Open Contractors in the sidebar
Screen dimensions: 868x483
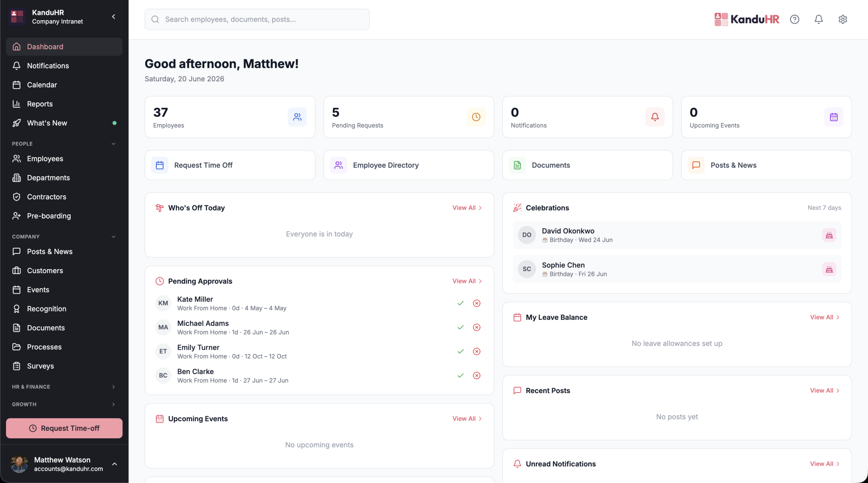click(64, 197)
